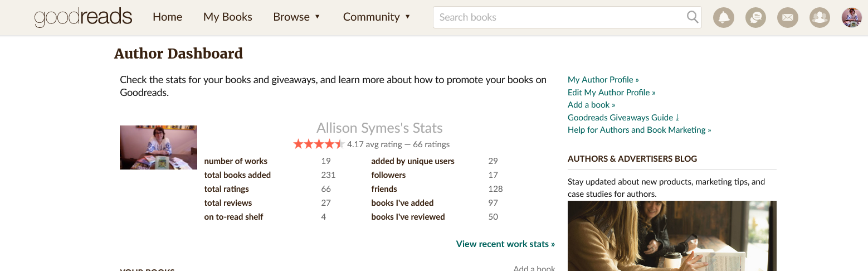Download the Goodreads Giveaways Guide
Screen dimensions: 868x271
tap(623, 118)
